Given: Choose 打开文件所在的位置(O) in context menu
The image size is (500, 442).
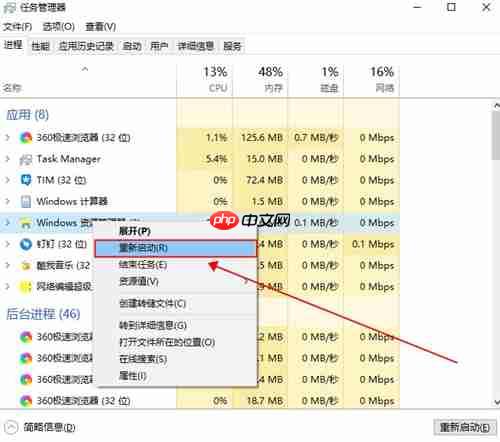Looking at the screenshot, I should pyautogui.click(x=176, y=342).
